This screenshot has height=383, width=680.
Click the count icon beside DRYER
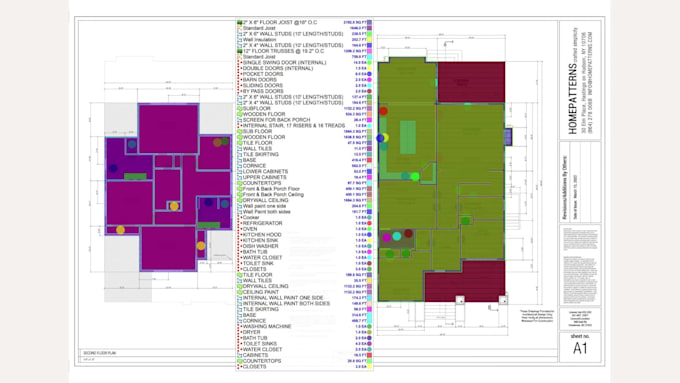point(239,332)
